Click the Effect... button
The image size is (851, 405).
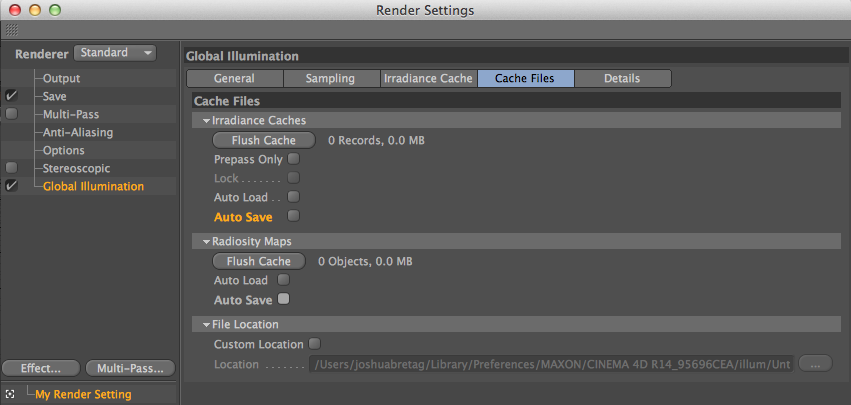[x=41, y=368]
